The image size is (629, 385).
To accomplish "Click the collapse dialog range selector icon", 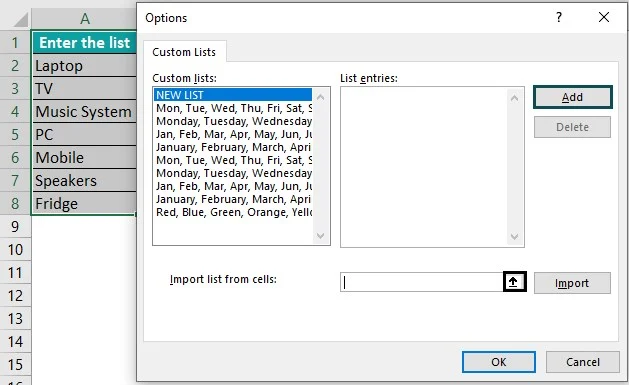I will (514, 282).
